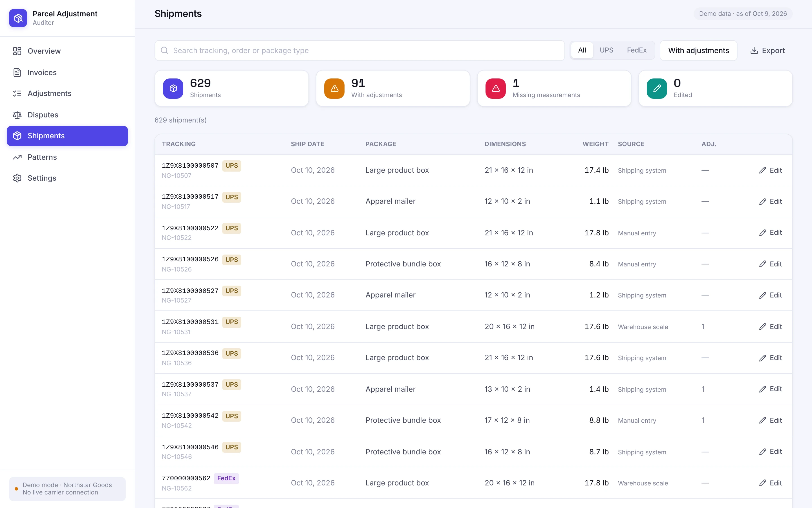Click the orange With adjustments warning icon
Image resolution: width=812 pixels, height=508 pixels.
point(334,88)
